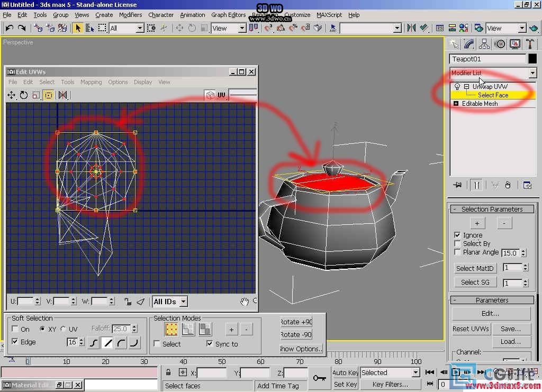Open Tools menu in Edit UVWs

point(67,82)
